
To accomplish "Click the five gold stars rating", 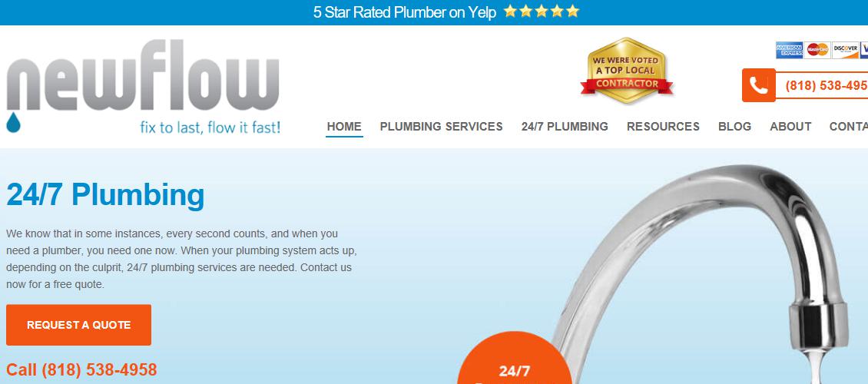I will click(x=542, y=12).
